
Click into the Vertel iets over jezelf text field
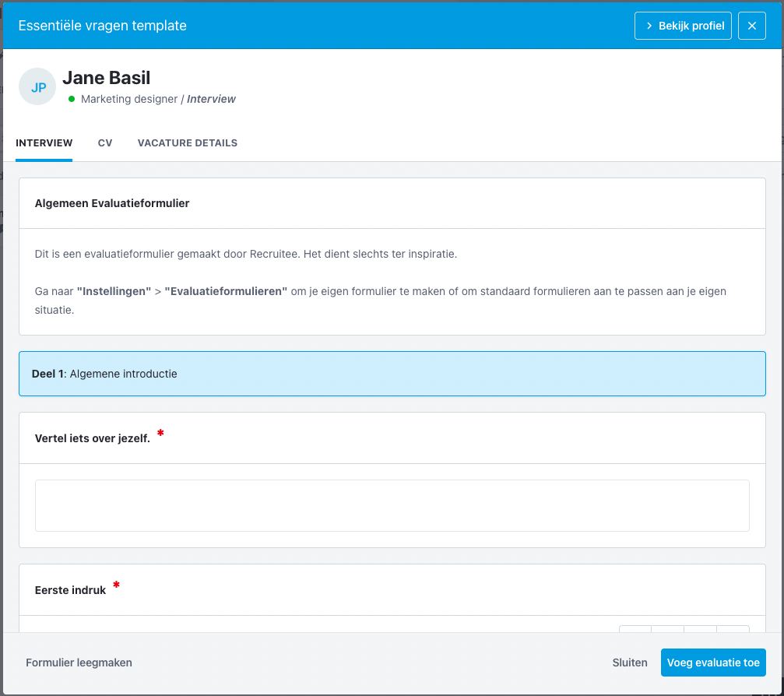point(392,505)
